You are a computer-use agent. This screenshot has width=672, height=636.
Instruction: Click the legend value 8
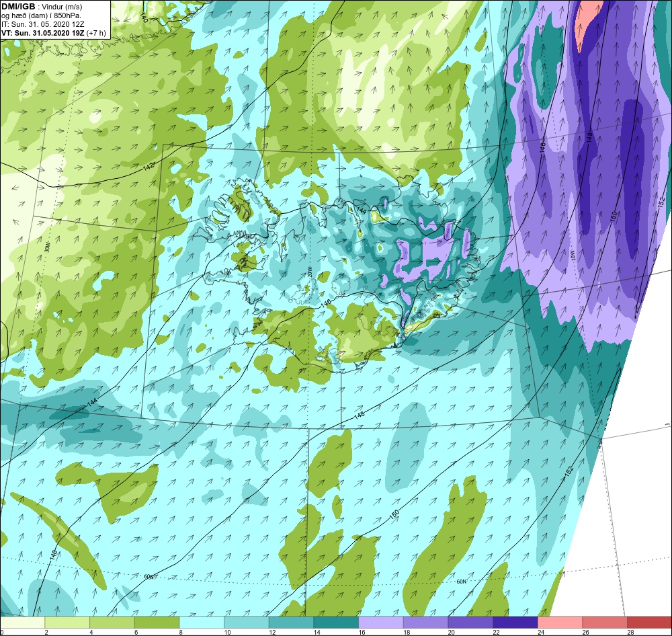pyautogui.click(x=181, y=632)
